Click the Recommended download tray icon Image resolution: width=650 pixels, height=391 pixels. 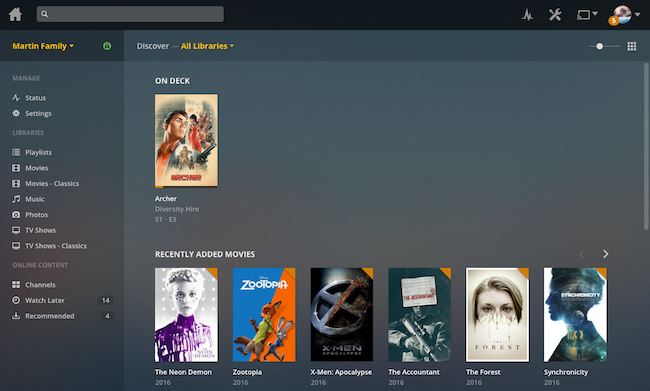coord(16,316)
